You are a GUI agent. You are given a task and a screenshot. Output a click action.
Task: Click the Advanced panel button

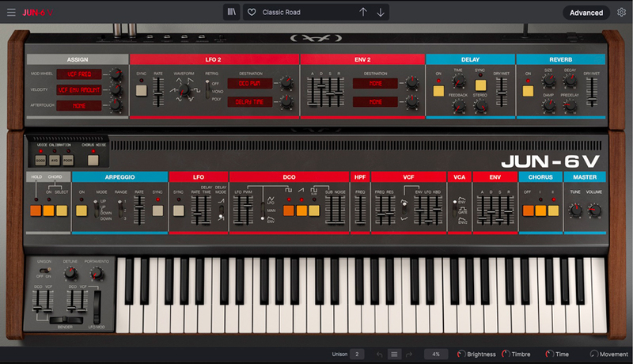coord(586,13)
